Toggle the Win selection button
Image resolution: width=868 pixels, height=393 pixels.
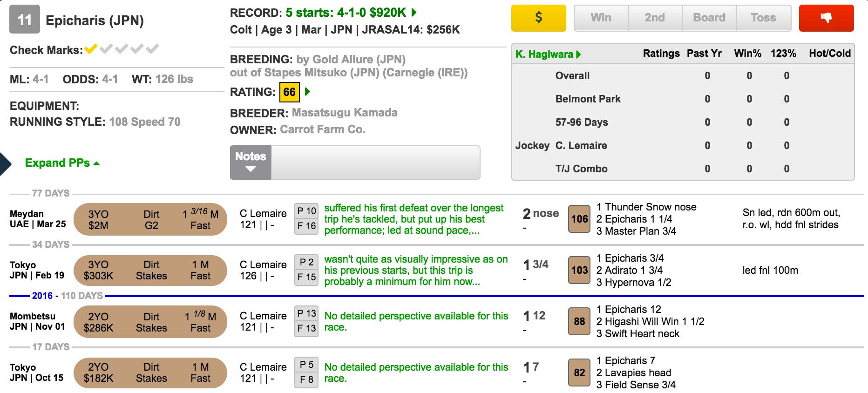click(601, 18)
